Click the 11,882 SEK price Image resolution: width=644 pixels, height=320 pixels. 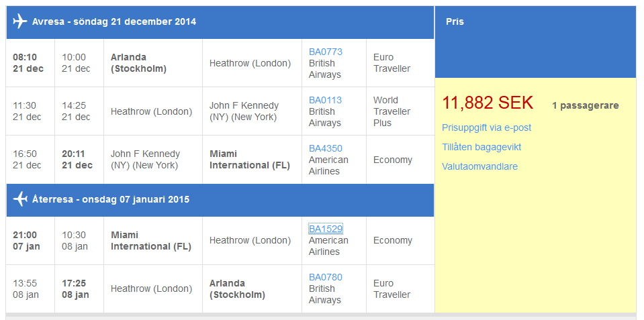tap(488, 103)
